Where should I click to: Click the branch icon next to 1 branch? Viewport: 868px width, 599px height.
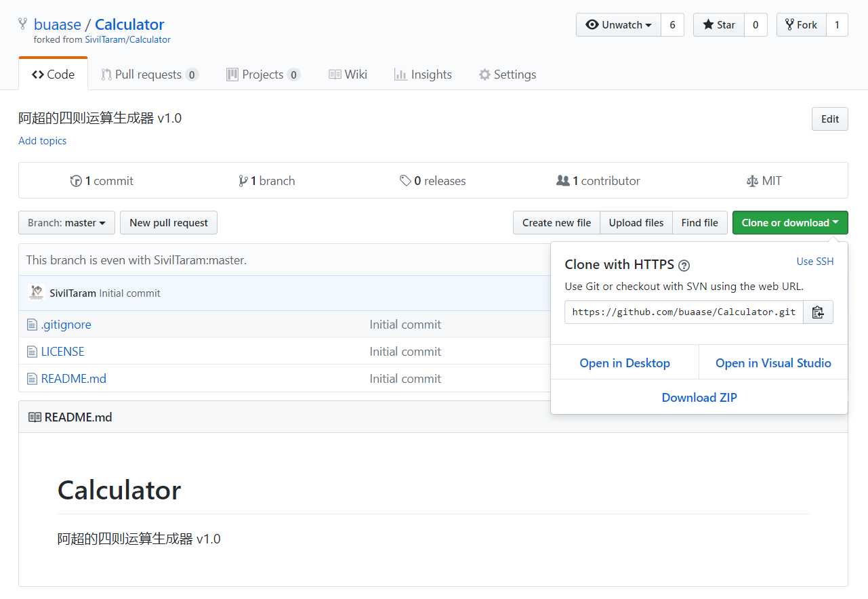[x=243, y=181]
